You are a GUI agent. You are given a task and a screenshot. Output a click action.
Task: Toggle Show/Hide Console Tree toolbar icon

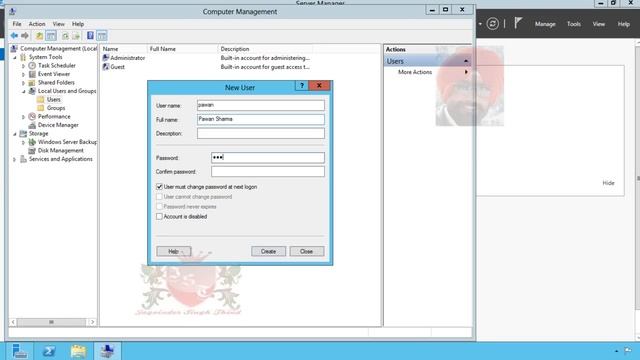51,36
